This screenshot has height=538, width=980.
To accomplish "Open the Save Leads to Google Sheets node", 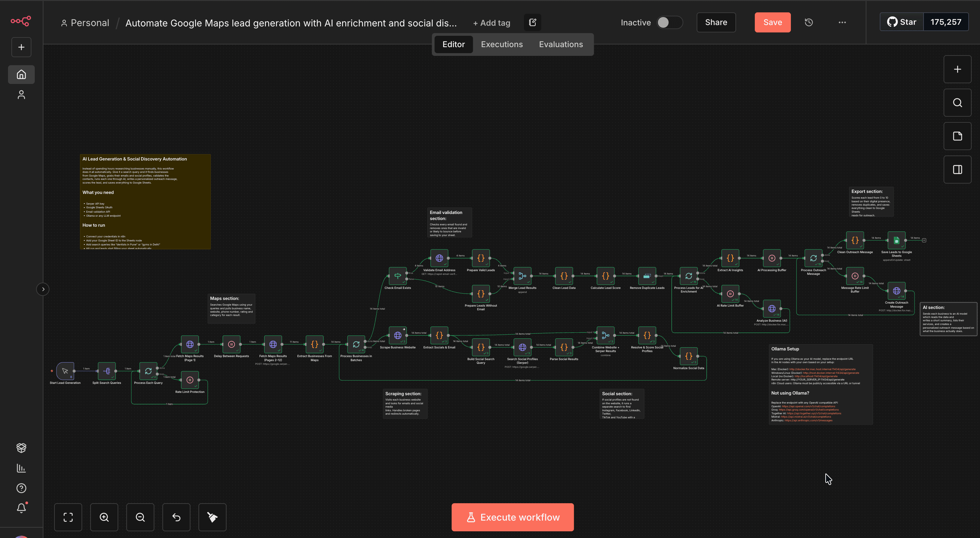I will click(896, 241).
